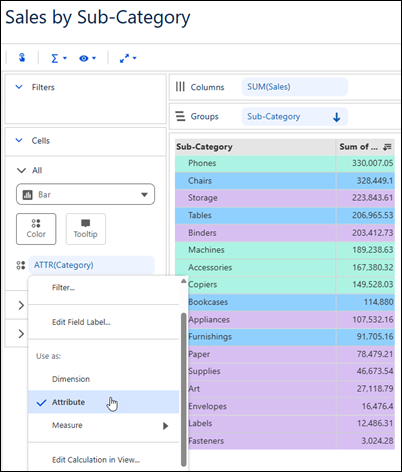Screen dimensions: 402x472
Task: Click the 3,024.28 sales value
Action: pos(377,441)
